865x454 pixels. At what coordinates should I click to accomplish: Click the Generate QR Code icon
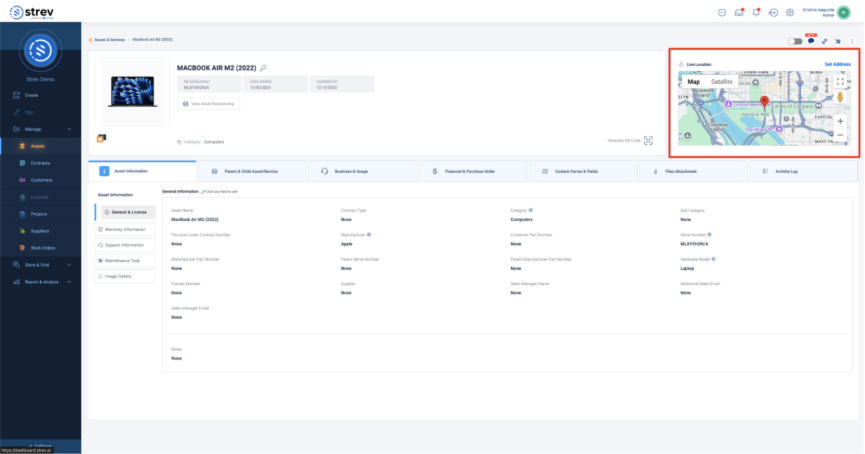tap(648, 141)
